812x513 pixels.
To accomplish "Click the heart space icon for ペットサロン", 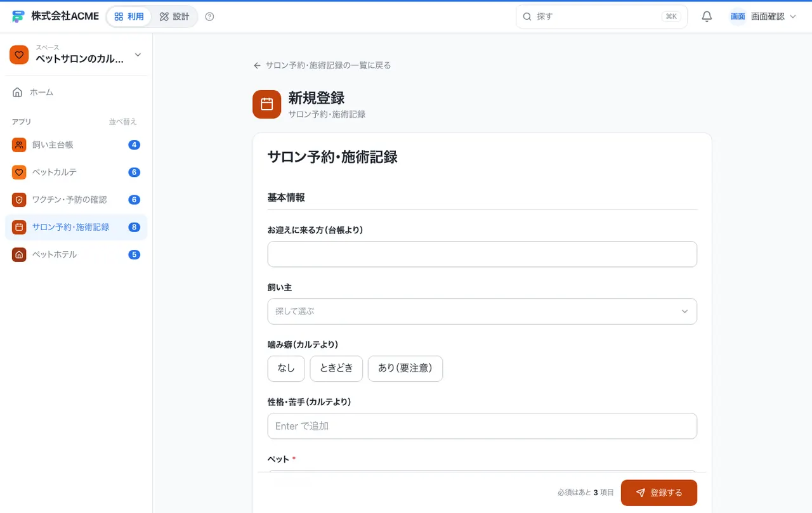I will [x=19, y=55].
